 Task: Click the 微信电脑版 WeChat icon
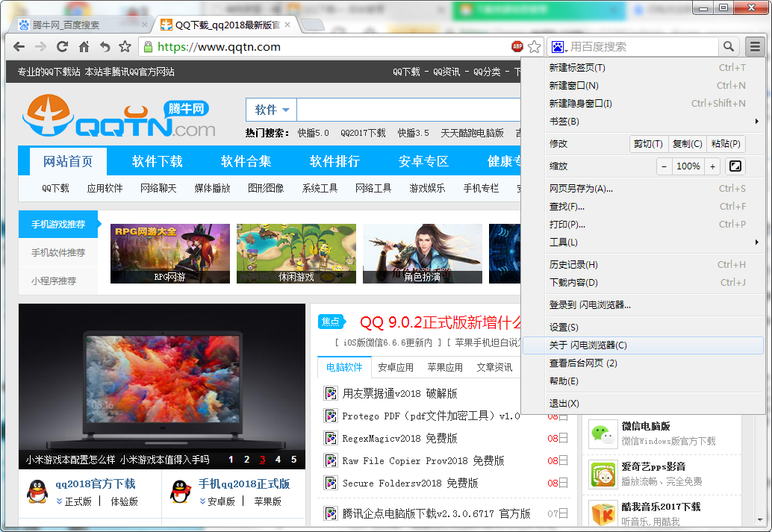click(603, 434)
